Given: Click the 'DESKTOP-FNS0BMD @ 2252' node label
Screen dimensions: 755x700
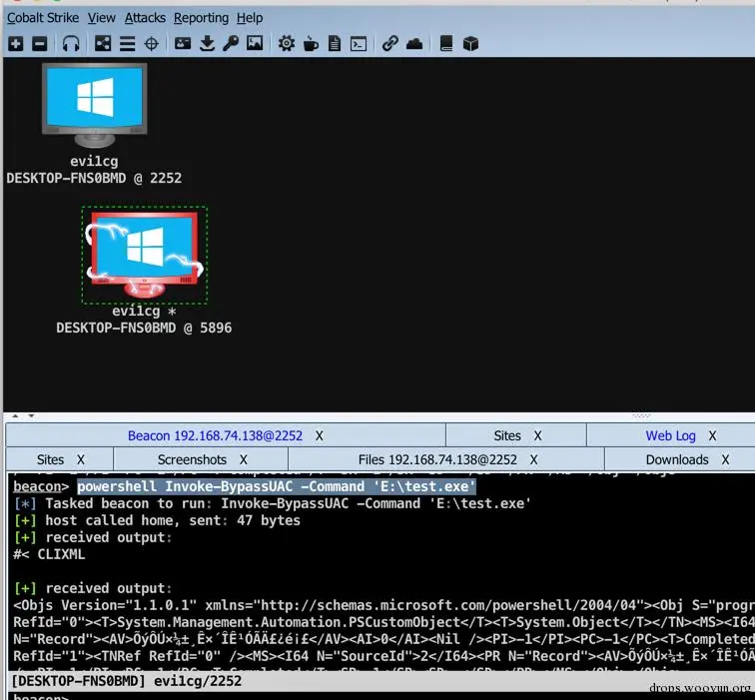Looking at the screenshot, I should 94,178.
